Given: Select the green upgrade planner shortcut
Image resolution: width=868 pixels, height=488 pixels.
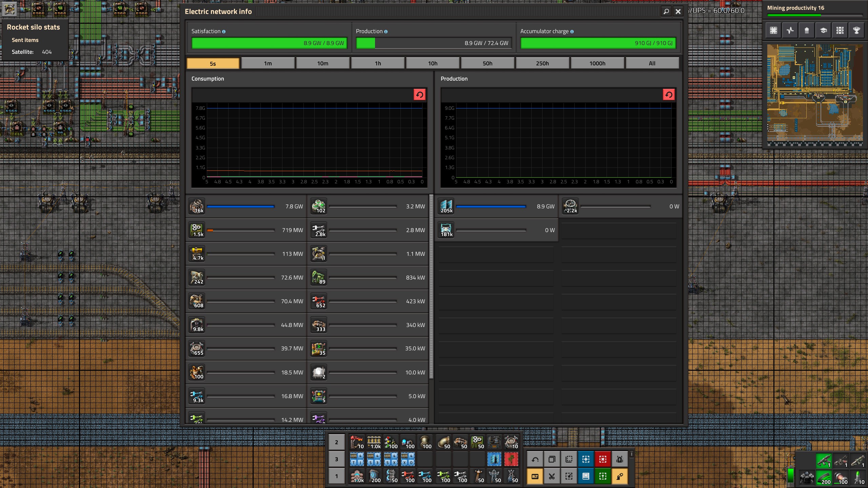Looking at the screenshot, I should pos(603,476).
